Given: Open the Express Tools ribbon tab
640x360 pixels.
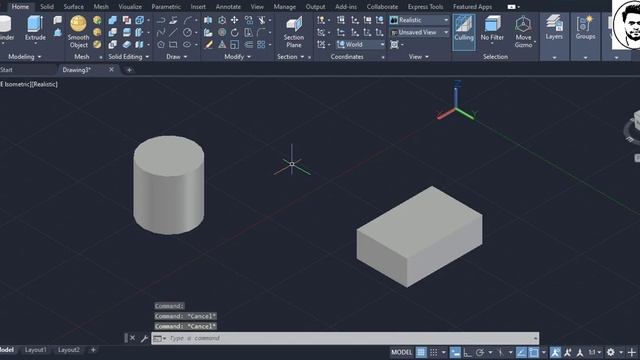Looking at the screenshot, I should point(425,7).
